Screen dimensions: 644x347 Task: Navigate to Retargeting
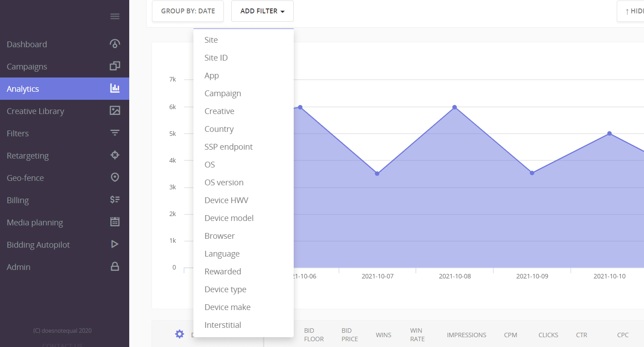pos(65,155)
